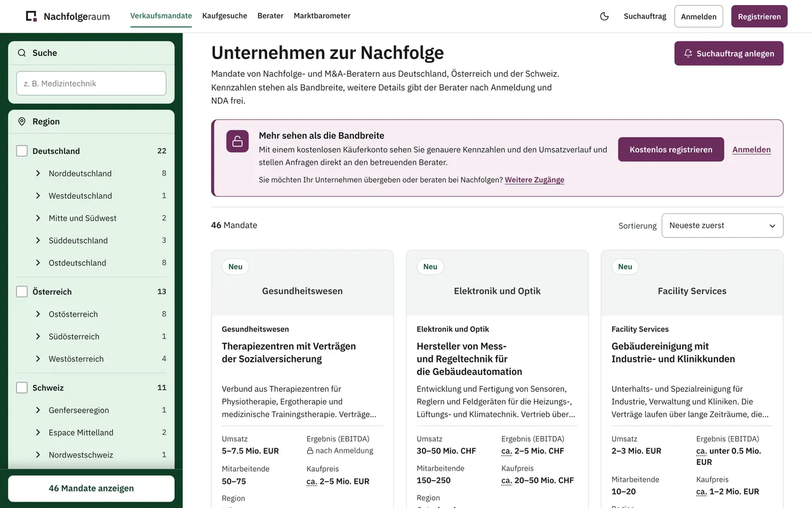Click the padlock icon in the registration banner
Image resolution: width=812 pixels, height=508 pixels.
pos(237,141)
